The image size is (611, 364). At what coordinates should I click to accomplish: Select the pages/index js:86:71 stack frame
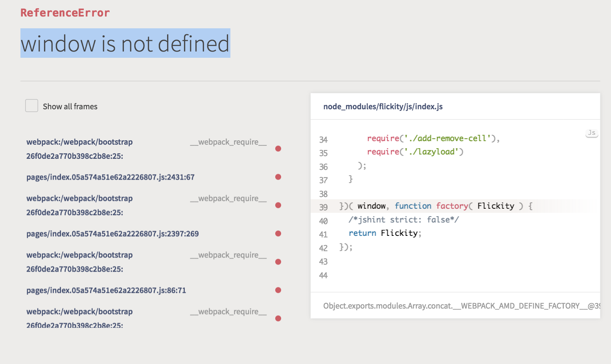106,290
